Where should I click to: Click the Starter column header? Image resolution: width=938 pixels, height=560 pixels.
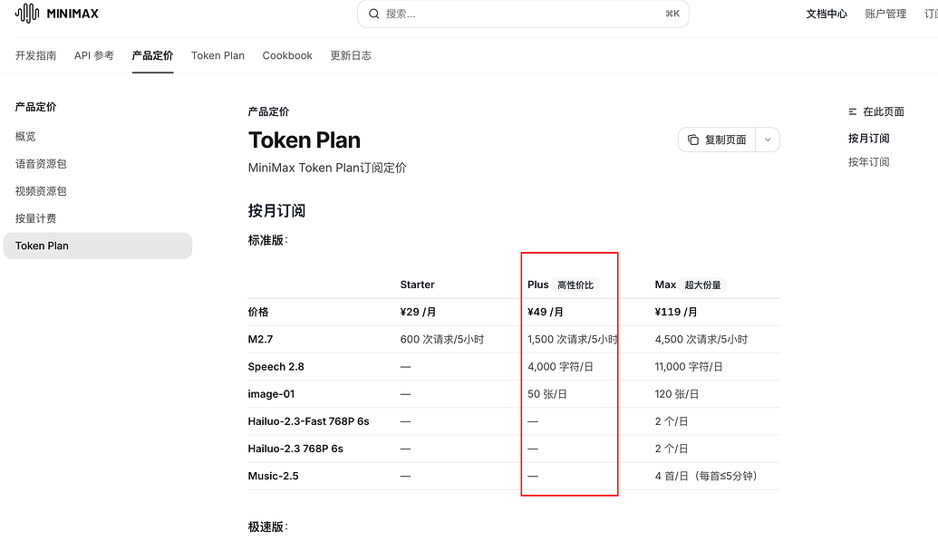coord(418,285)
